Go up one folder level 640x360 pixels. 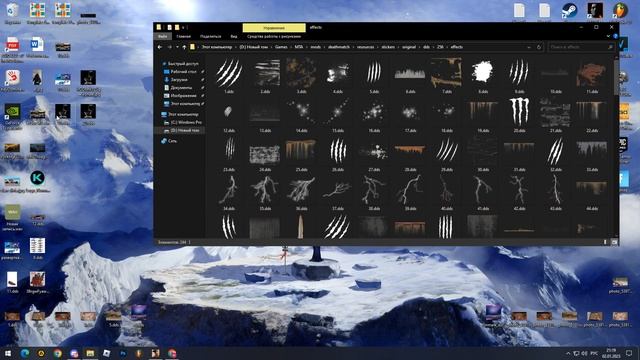(x=184, y=47)
